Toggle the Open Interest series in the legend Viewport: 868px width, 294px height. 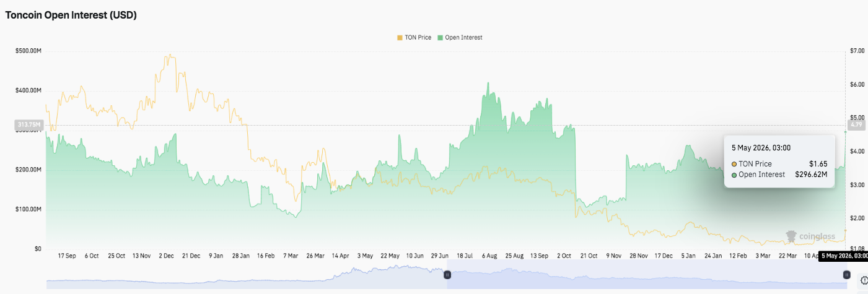pyautogui.click(x=460, y=38)
